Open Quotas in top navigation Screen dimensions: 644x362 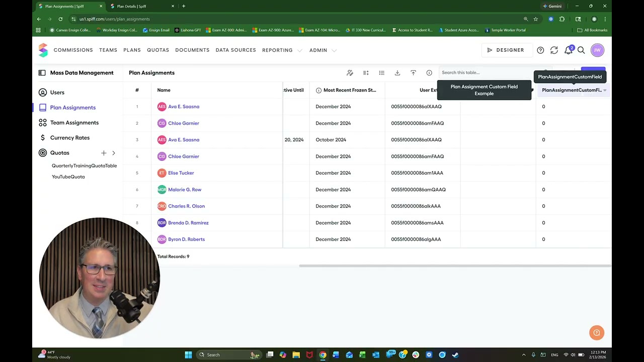[x=158, y=50]
